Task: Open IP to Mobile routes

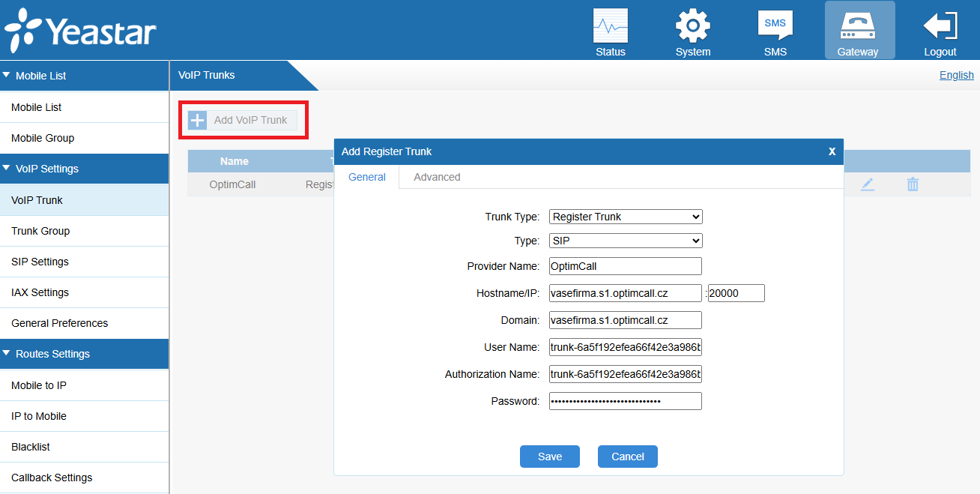Action: (84, 416)
